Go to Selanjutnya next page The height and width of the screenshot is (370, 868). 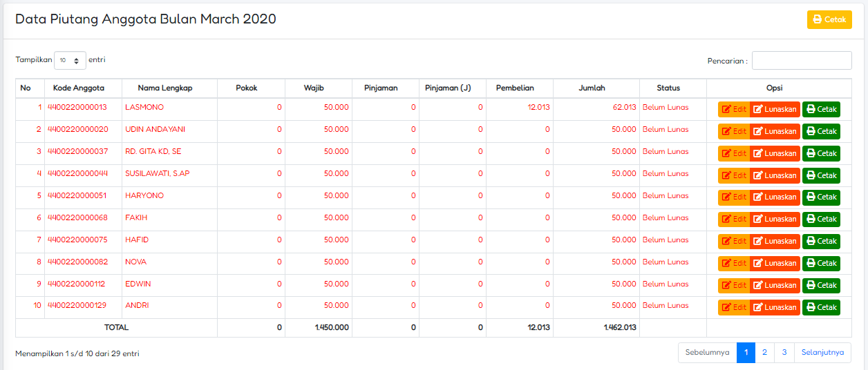point(822,352)
